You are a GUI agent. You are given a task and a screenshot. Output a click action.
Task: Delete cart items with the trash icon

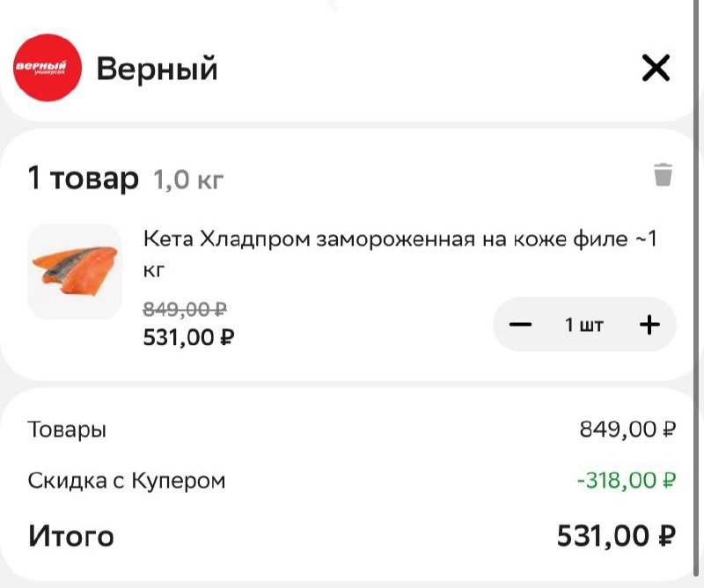click(663, 174)
